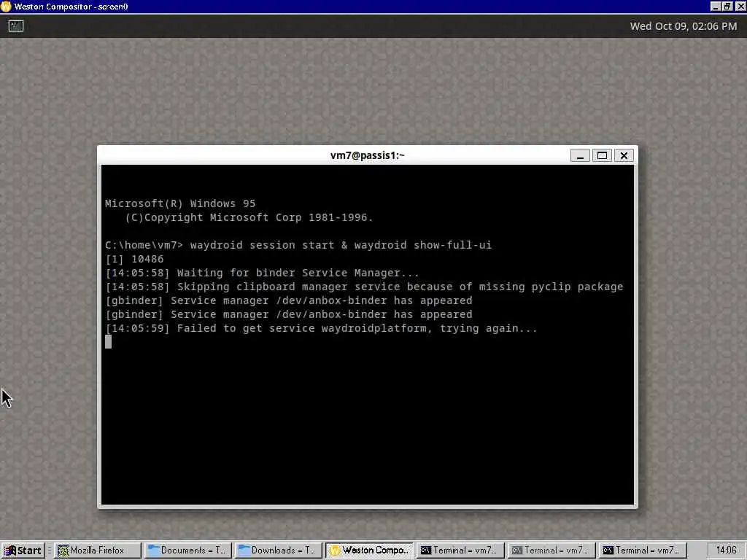Switch to first Terminal - vm7 taskbar item
This screenshot has width=747, height=560.
[x=460, y=551]
